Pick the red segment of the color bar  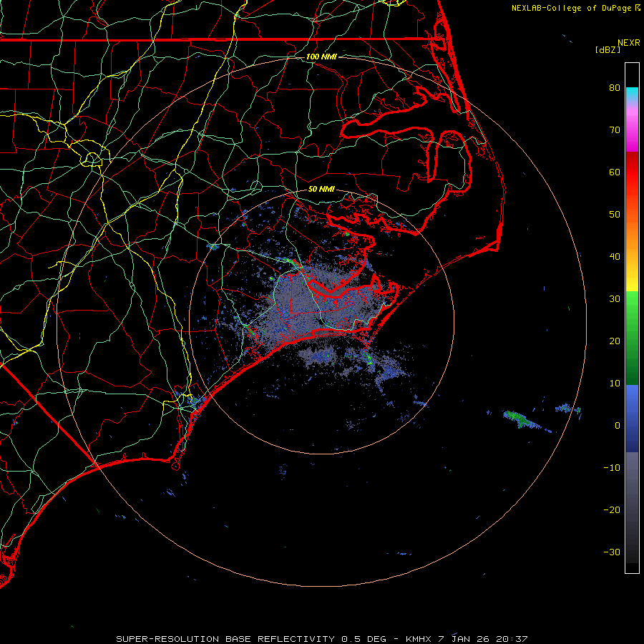(x=632, y=172)
